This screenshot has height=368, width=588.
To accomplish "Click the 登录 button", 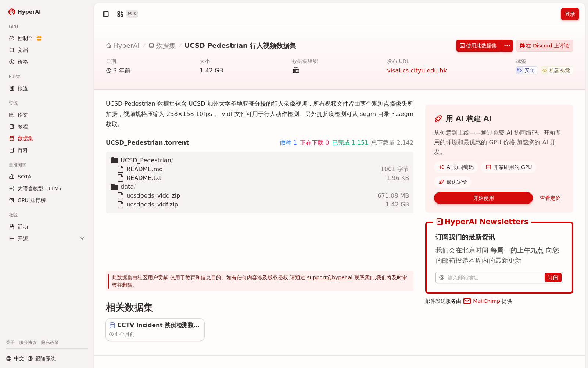I will point(570,14).
